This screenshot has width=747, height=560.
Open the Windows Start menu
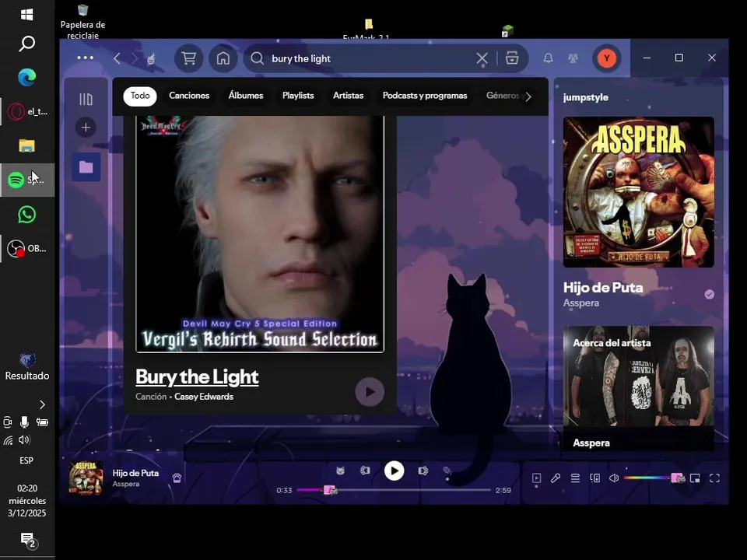pyautogui.click(x=27, y=15)
